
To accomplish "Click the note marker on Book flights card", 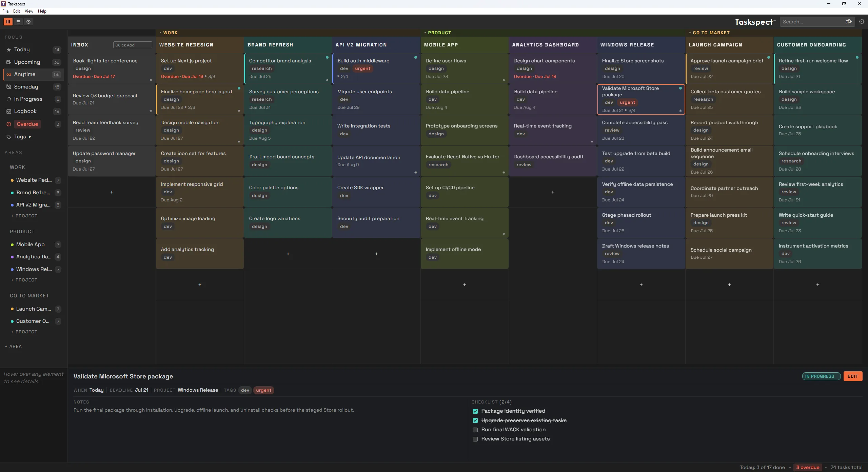I will pyautogui.click(x=151, y=80).
